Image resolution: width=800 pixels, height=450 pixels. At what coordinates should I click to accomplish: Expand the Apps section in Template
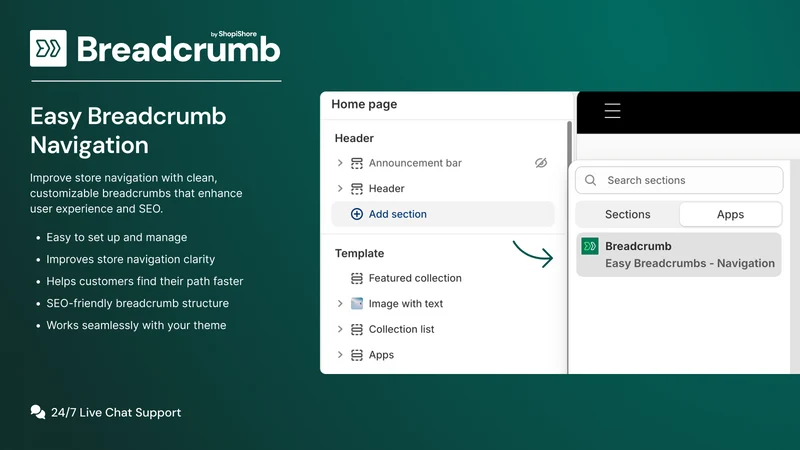pyautogui.click(x=340, y=355)
